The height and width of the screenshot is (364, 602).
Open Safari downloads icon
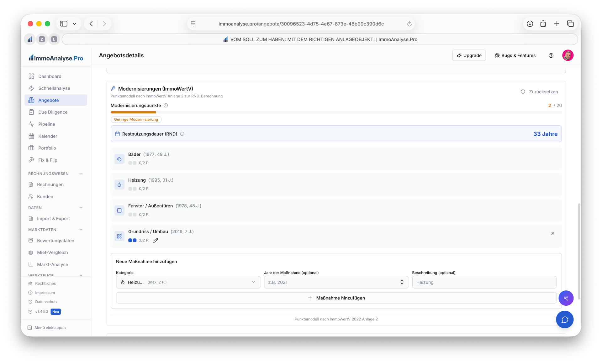coord(530,24)
